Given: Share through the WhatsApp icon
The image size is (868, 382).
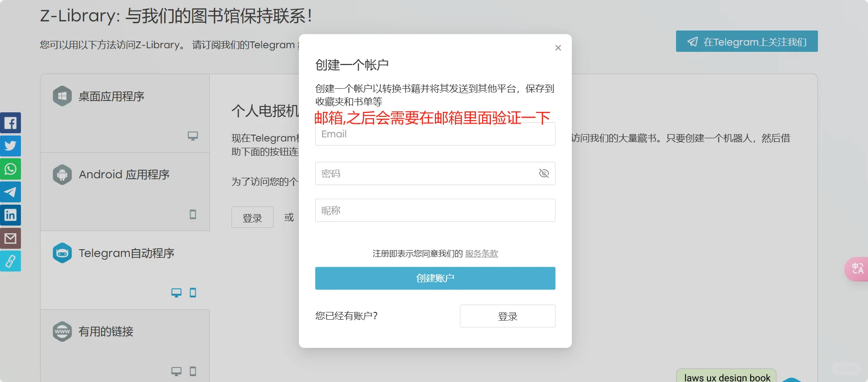Looking at the screenshot, I should coord(10,169).
